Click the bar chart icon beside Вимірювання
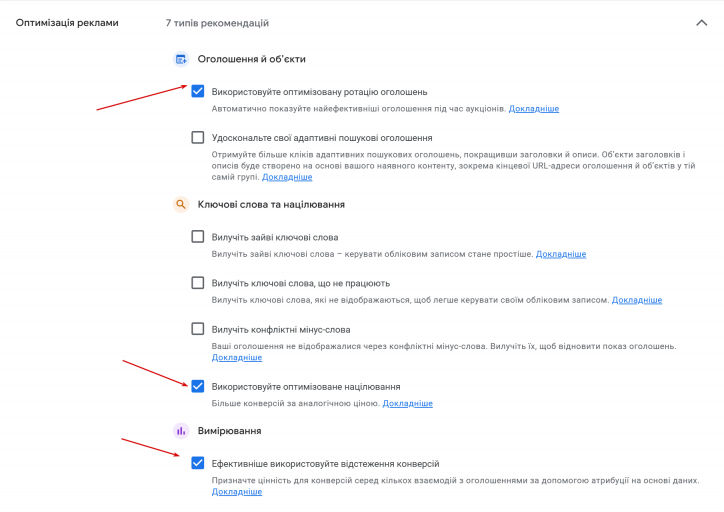 click(181, 431)
